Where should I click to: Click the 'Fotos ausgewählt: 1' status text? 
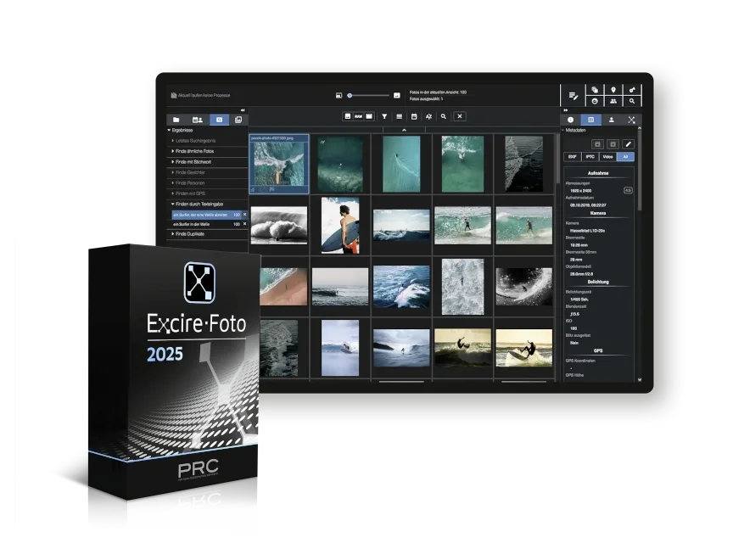(x=427, y=99)
